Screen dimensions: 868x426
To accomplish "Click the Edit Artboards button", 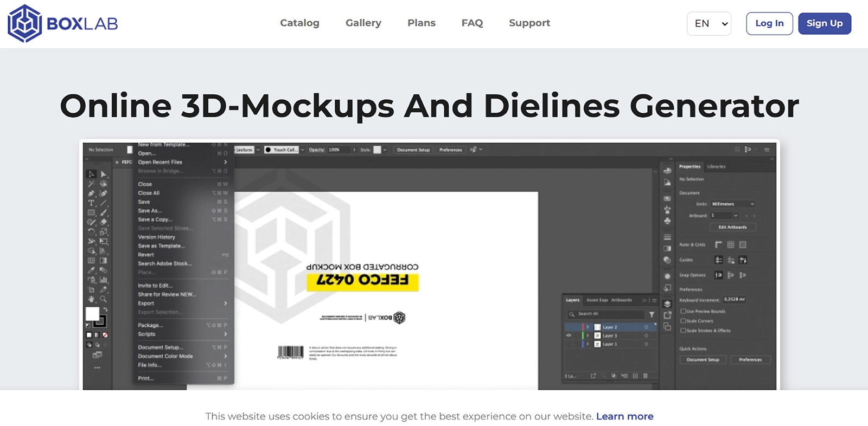I will pyautogui.click(x=732, y=227).
